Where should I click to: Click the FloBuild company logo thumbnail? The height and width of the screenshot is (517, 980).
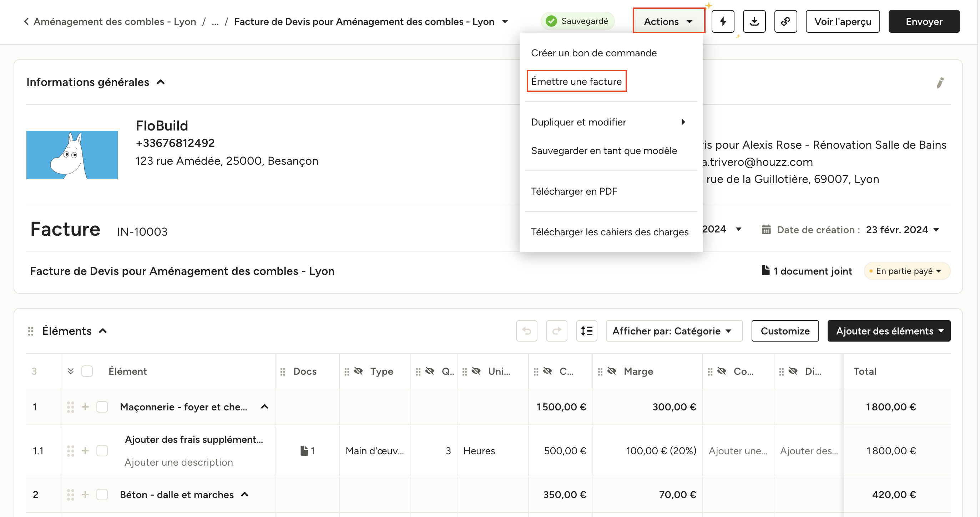72,155
